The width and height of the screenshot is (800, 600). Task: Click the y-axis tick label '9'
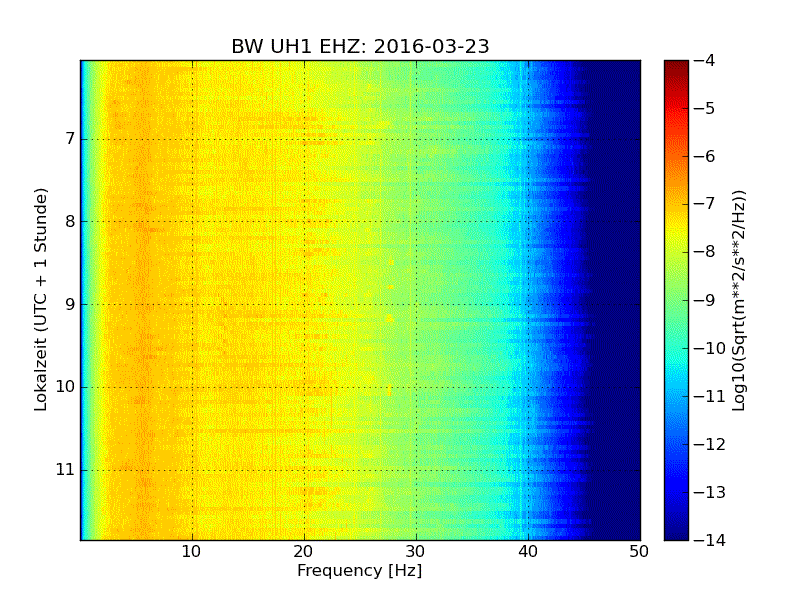coord(69,305)
